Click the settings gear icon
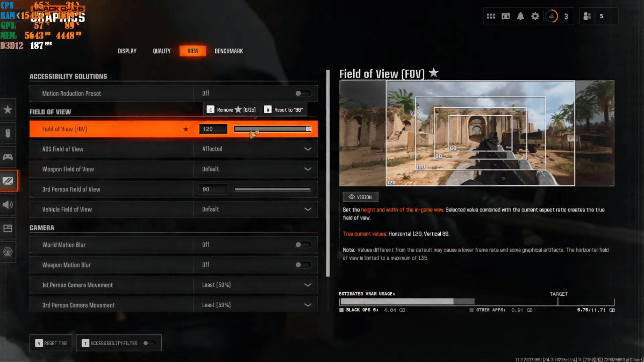644x362 pixels. tap(535, 16)
